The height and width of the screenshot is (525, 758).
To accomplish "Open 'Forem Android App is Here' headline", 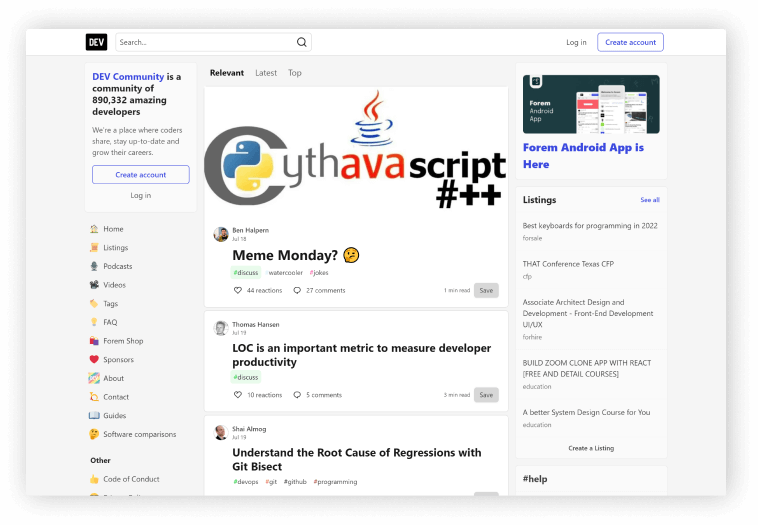I will [583, 156].
